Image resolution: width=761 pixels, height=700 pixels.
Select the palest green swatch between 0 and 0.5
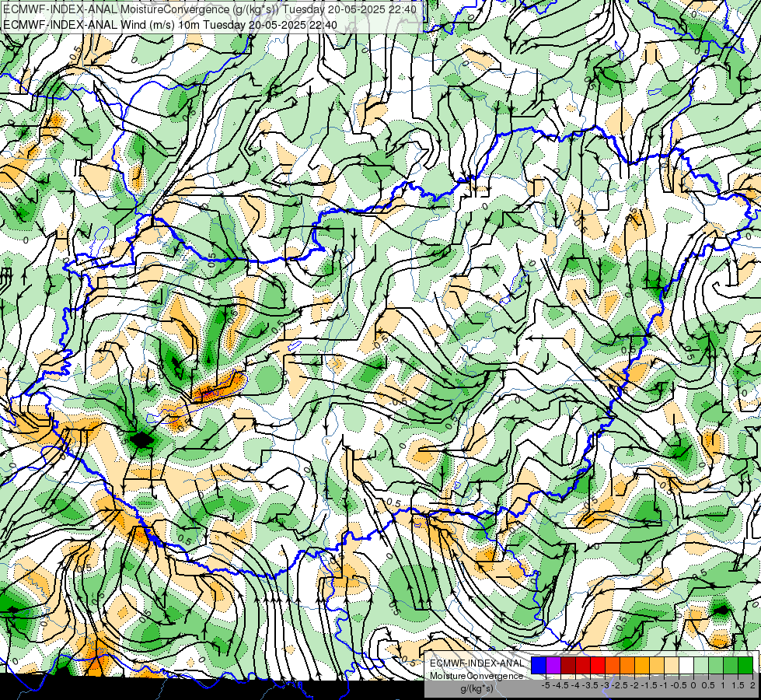[x=701, y=666]
